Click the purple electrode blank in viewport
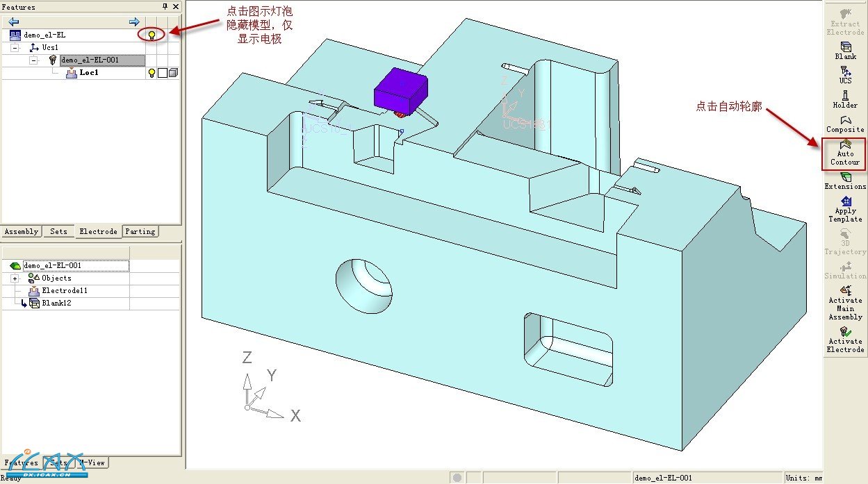The height and width of the screenshot is (484, 868). [401, 90]
